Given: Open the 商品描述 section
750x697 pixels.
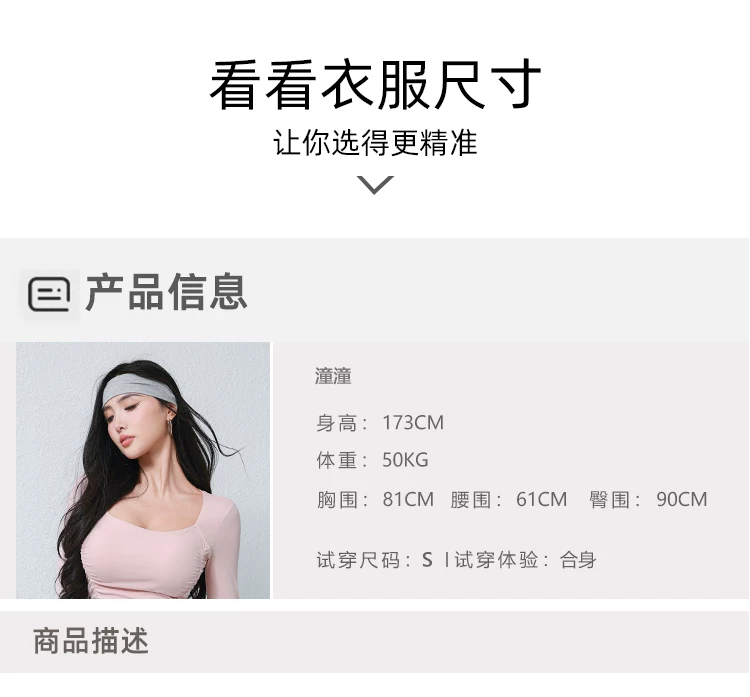Looking at the screenshot, I should click(x=90, y=641).
